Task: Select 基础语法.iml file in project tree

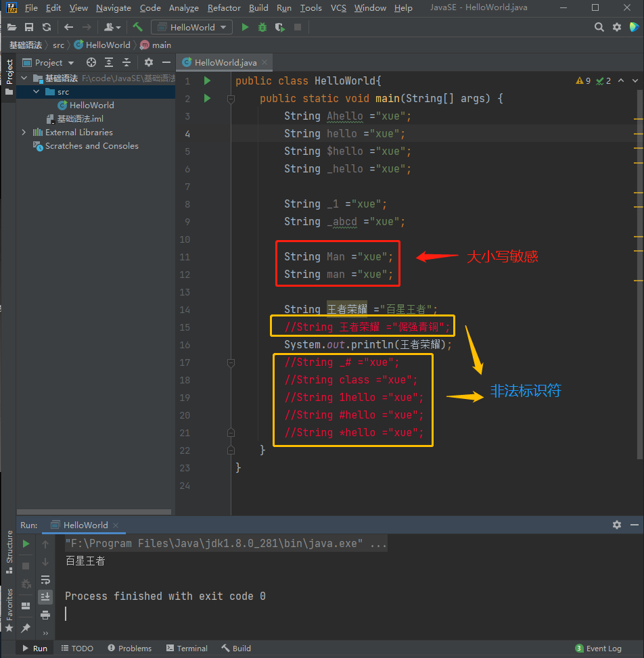Action: pyautogui.click(x=75, y=119)
